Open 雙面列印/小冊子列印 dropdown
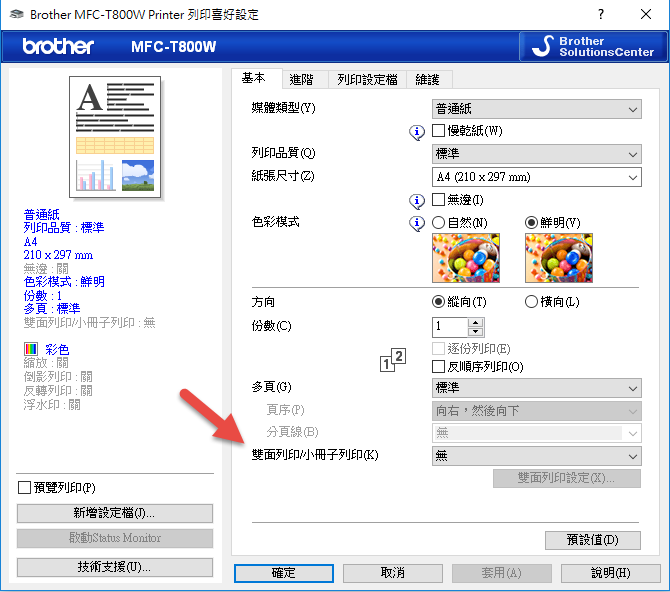Image resolution: width=670 pixels, height=592 pixels. [537, 456]
